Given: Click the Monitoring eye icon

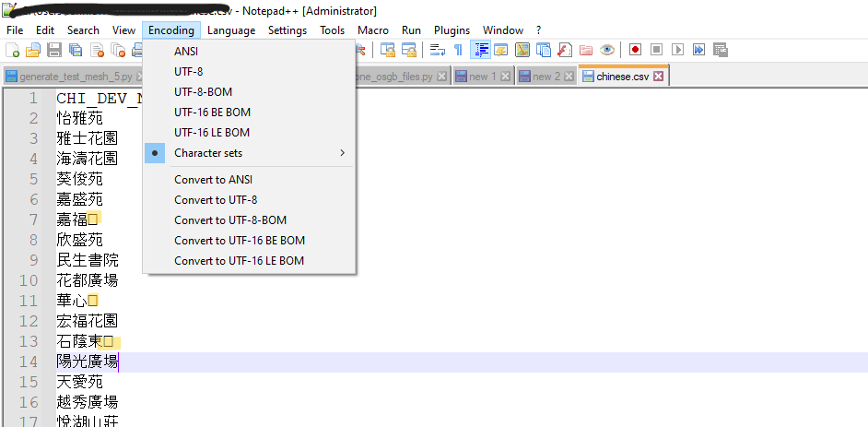Looking at the screenshot, I should (607, 51).
